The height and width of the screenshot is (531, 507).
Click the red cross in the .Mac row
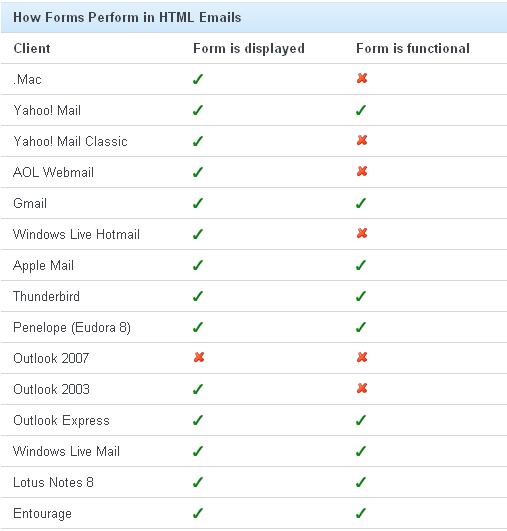tap(362, 78)
